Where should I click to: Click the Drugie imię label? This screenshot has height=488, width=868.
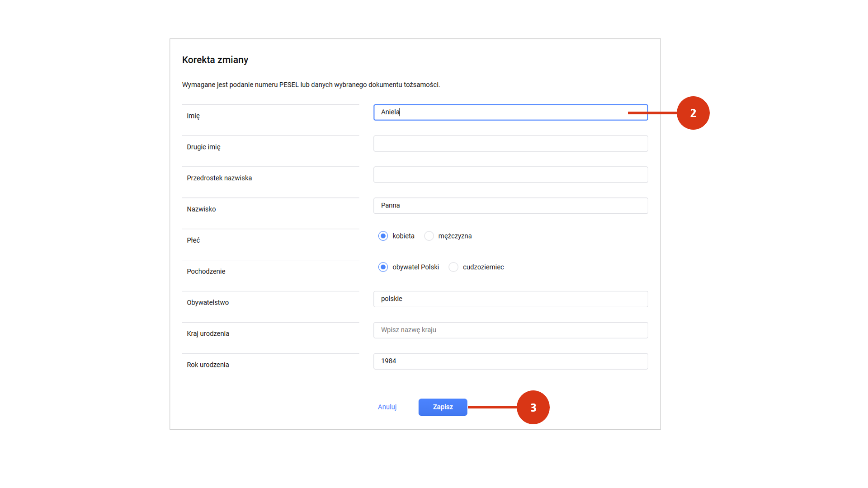[x=203, y=147]
